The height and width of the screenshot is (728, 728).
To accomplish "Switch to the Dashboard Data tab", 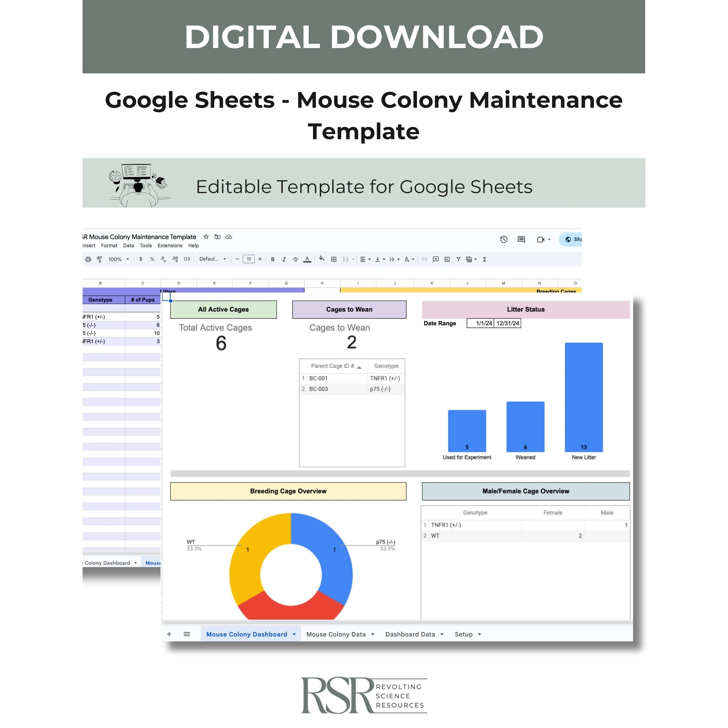I will click(410, 634).
